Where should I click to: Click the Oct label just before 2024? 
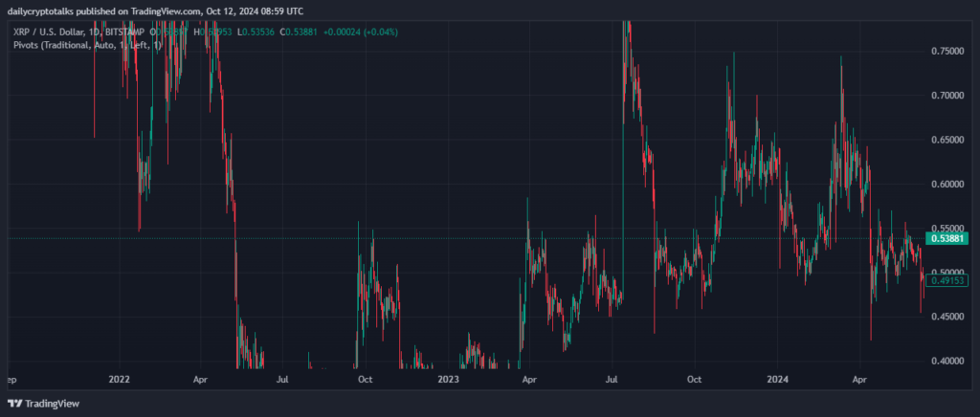tap(695, 379)
